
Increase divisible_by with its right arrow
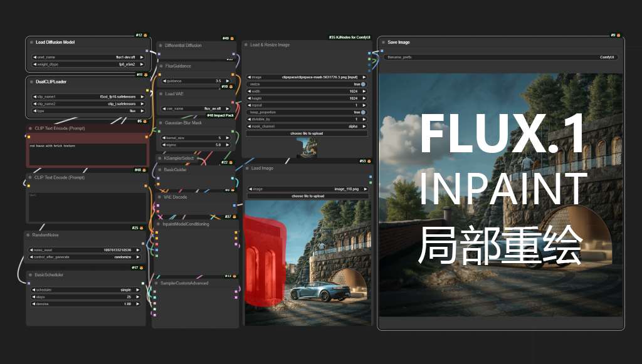click(364, 119)
